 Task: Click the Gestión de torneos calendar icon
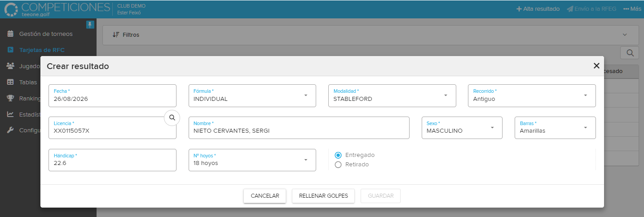[x=10, y=34]
